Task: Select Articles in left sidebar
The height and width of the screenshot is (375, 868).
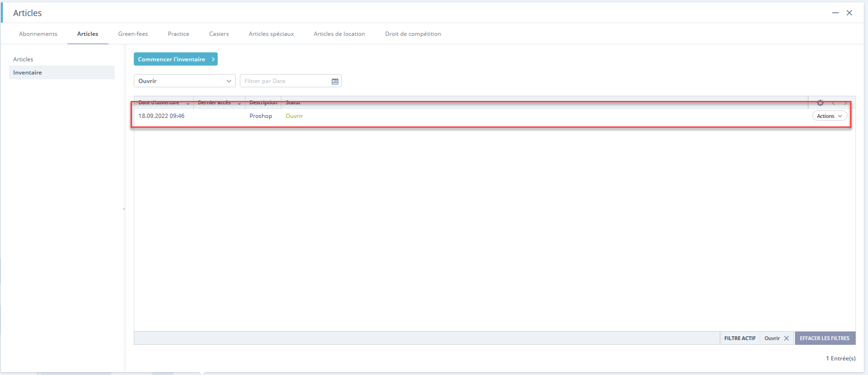Action: coord(23,59)
